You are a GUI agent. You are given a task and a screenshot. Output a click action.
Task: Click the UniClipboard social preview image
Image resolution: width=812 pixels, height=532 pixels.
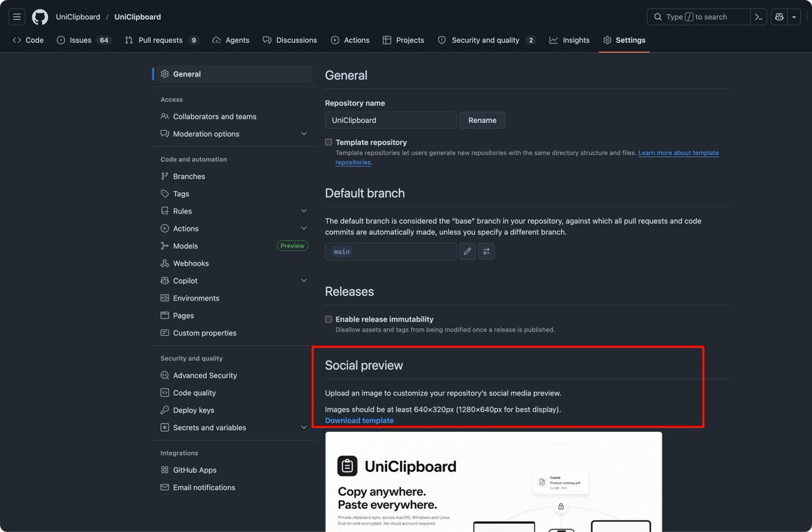493,482
